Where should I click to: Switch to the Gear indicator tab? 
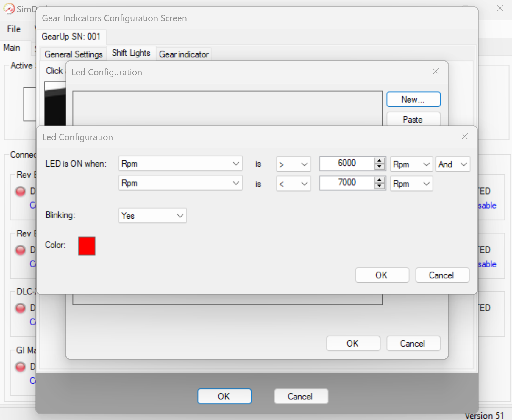coord(184,54)
